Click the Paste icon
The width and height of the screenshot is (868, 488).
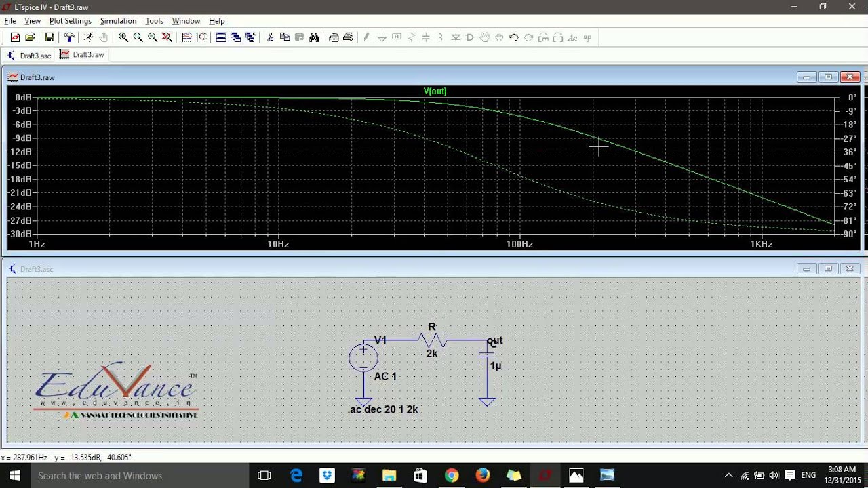[x=299, y=37]
